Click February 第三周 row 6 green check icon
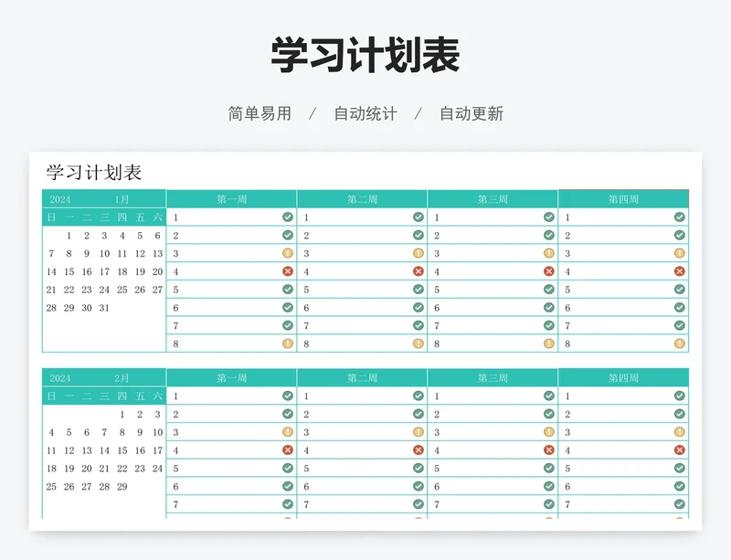Image resolution: width=731 pixels, height=560 pixels. point(549,486)
